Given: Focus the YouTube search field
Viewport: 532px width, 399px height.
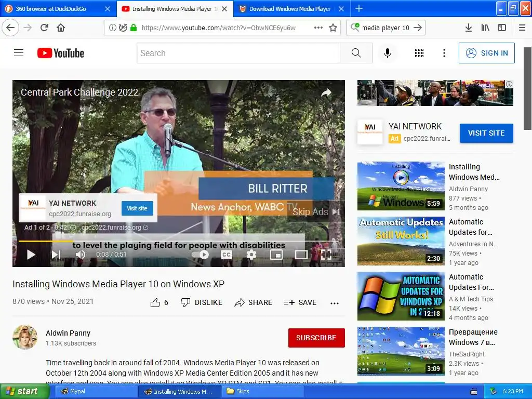Looking at the screenshot, I should click(x=238, y=53).
